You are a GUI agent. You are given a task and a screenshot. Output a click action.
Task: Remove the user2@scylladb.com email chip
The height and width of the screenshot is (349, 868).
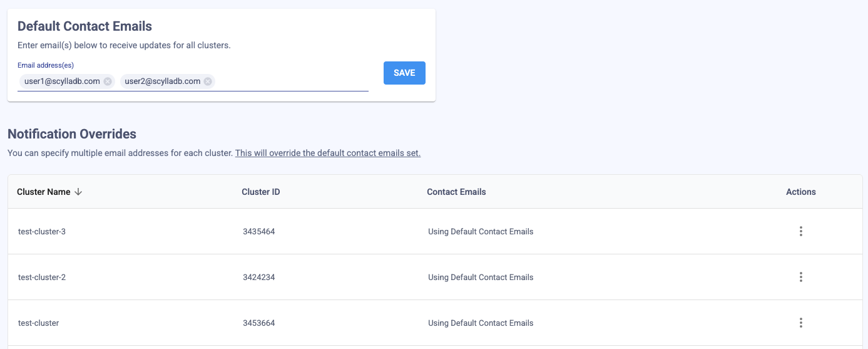[x=208, y=81]
